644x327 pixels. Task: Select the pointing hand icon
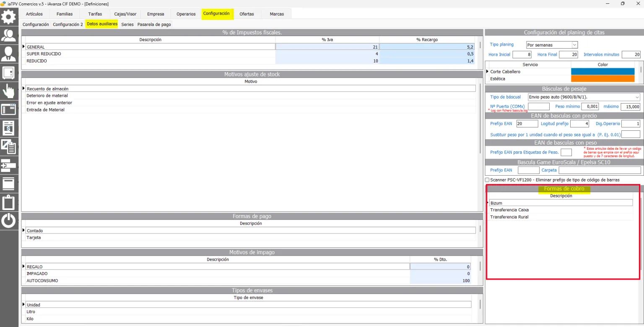tap(9, 91)
